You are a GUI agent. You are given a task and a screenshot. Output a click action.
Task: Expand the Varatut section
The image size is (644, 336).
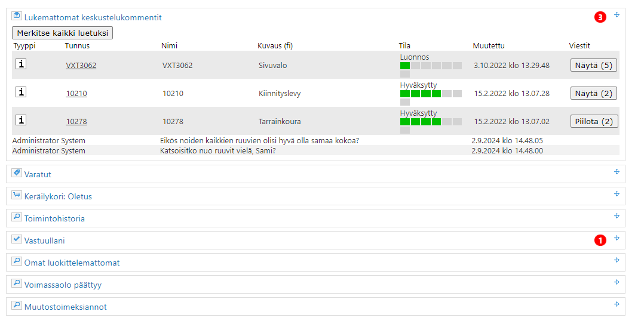38,175
